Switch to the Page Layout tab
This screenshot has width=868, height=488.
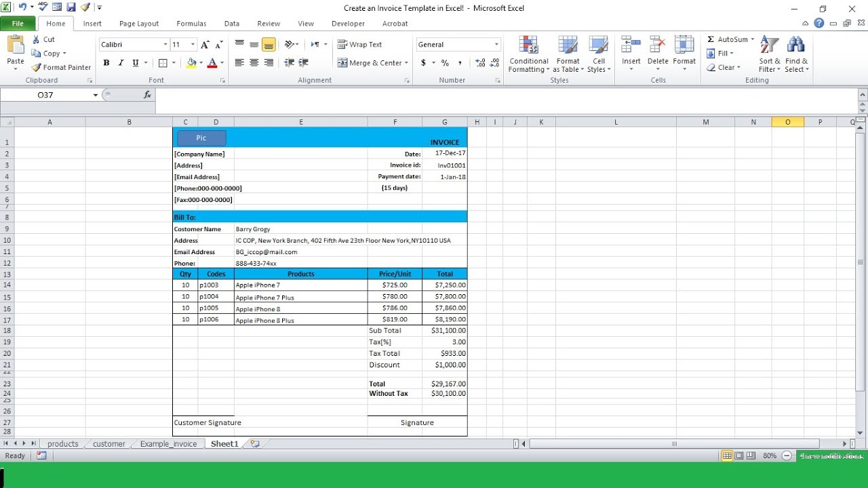click(139, 23)
